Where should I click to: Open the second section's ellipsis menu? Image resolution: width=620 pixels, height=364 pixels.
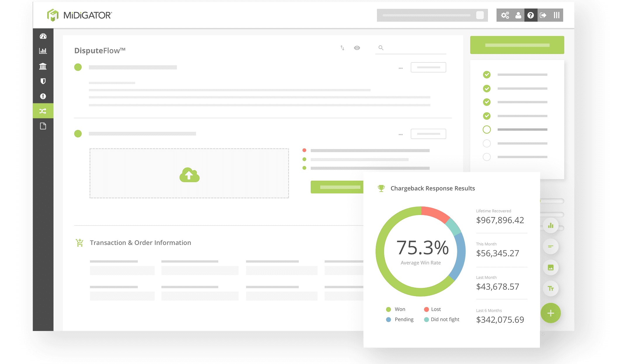click(401, 135)
